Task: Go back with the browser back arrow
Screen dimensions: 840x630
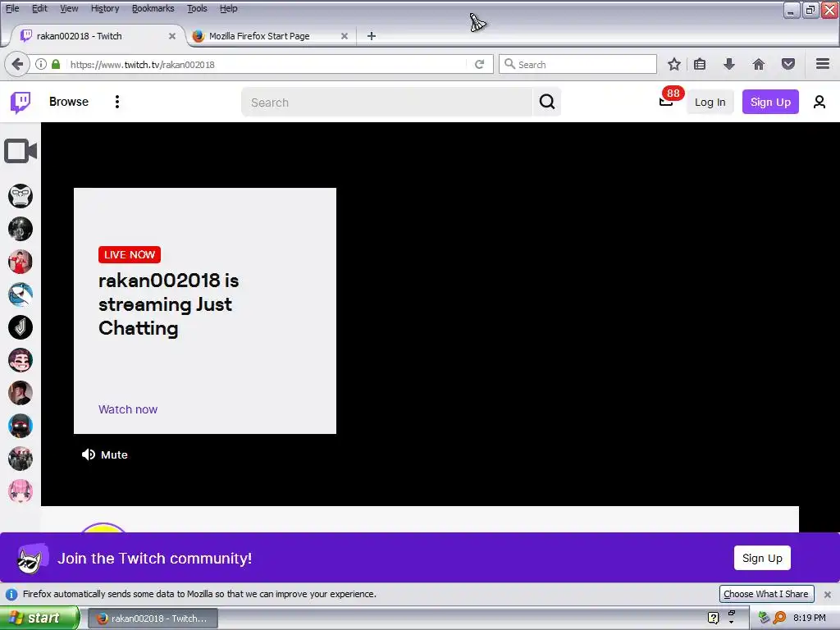Action: click(x=16, y=64)
